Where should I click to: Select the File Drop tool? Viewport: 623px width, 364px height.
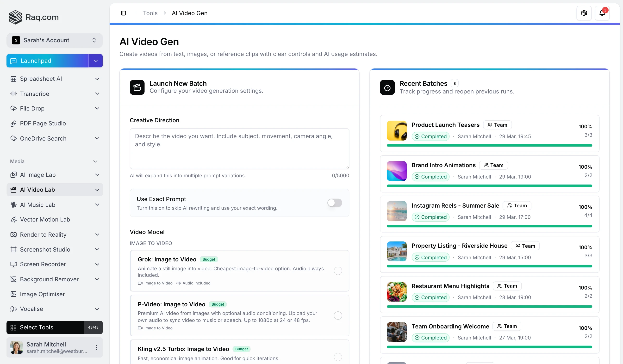pos(32,108)
